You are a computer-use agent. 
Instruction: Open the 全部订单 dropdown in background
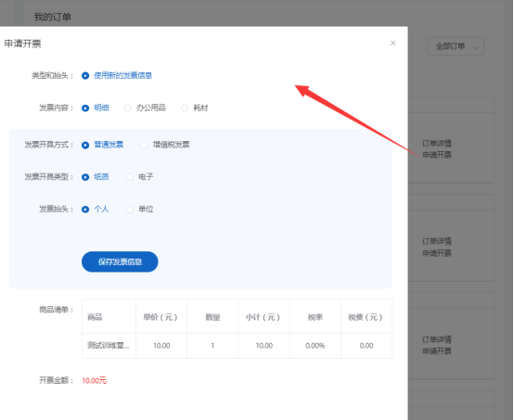click(456, 46)
